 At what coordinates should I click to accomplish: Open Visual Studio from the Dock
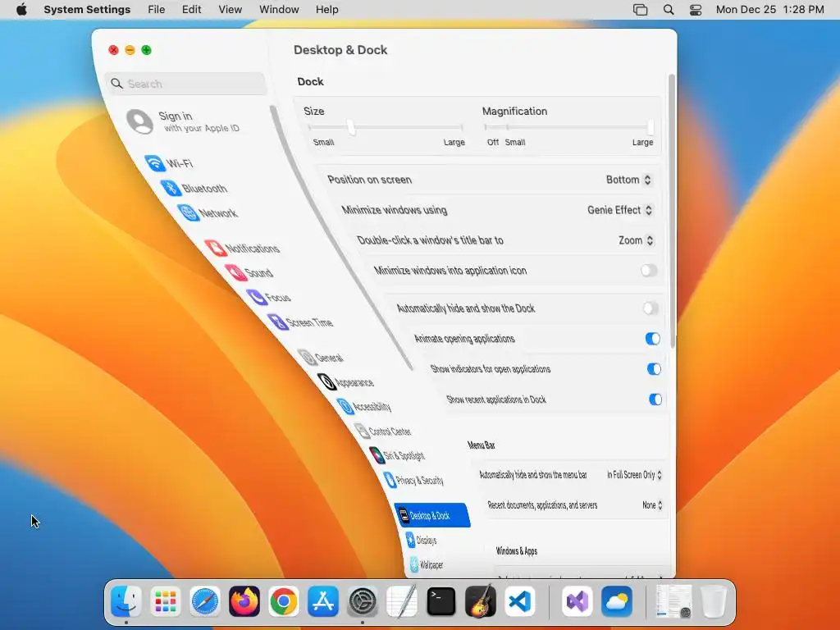[577, 601]
